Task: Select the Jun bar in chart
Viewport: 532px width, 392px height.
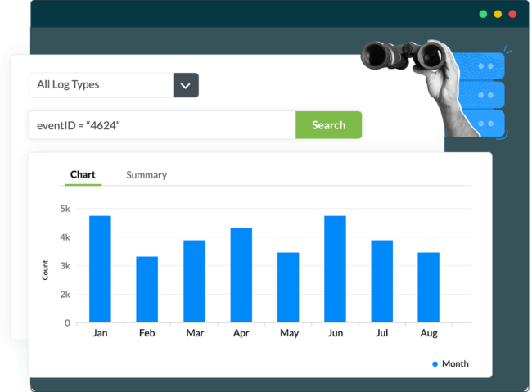Action: 335,268
